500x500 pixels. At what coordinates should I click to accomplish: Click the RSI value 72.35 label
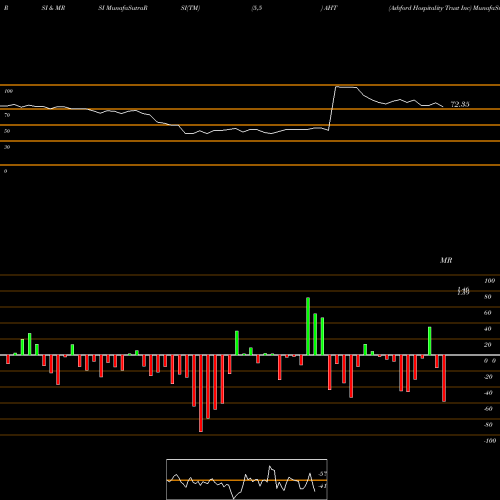click(x=460, y=104)
